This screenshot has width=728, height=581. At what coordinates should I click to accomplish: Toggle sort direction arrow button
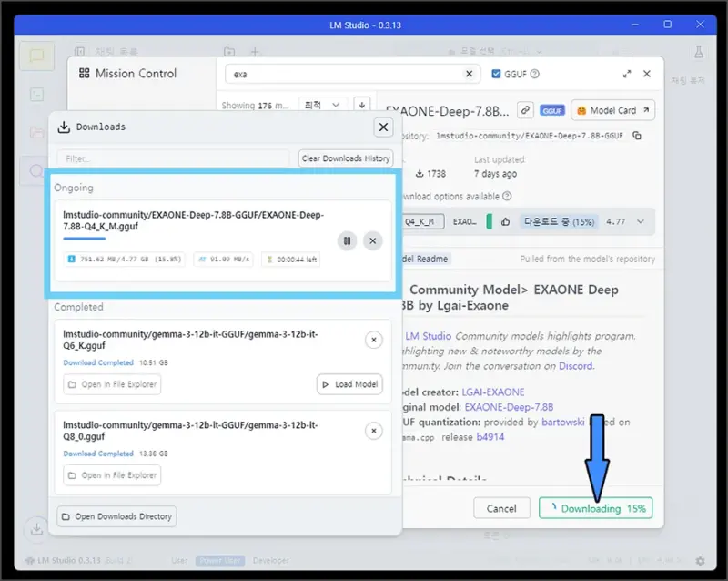click(361, 105)
